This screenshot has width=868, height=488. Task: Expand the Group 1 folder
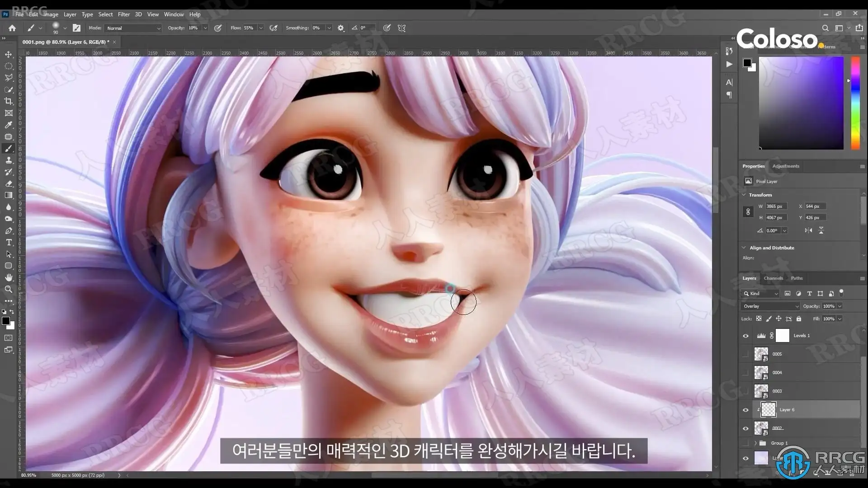(x=755, y=443)
